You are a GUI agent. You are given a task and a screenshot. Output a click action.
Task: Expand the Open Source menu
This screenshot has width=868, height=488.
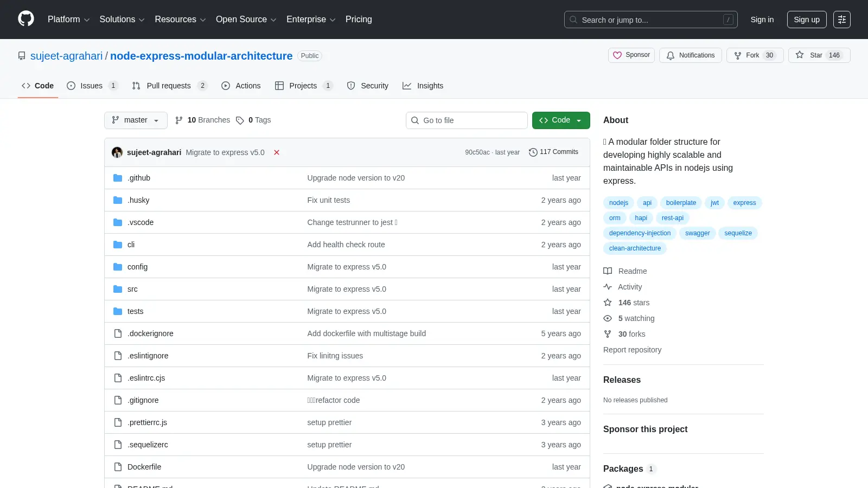pyautogui.click(x=246, y=20)
